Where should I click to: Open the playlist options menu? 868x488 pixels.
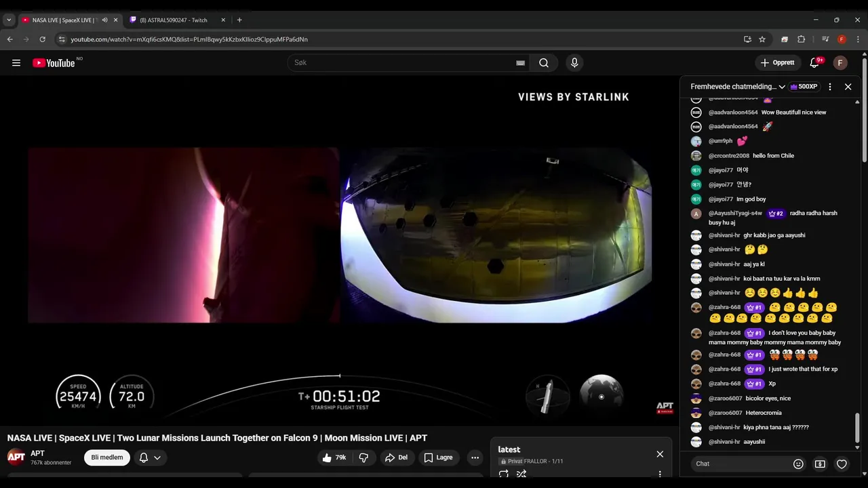(660, 474)
